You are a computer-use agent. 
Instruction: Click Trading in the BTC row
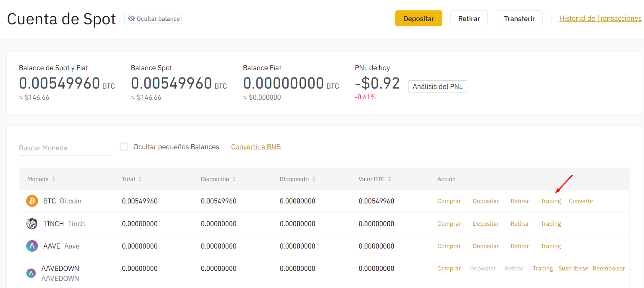551,201
